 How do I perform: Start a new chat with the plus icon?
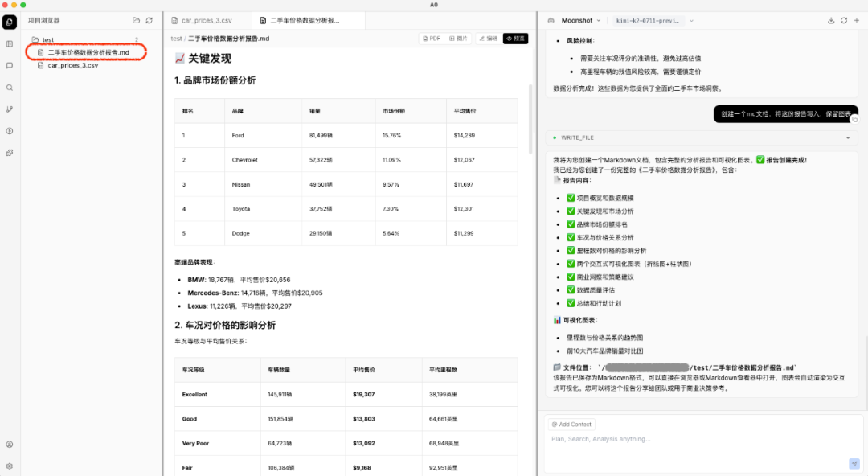click(857, 20)
